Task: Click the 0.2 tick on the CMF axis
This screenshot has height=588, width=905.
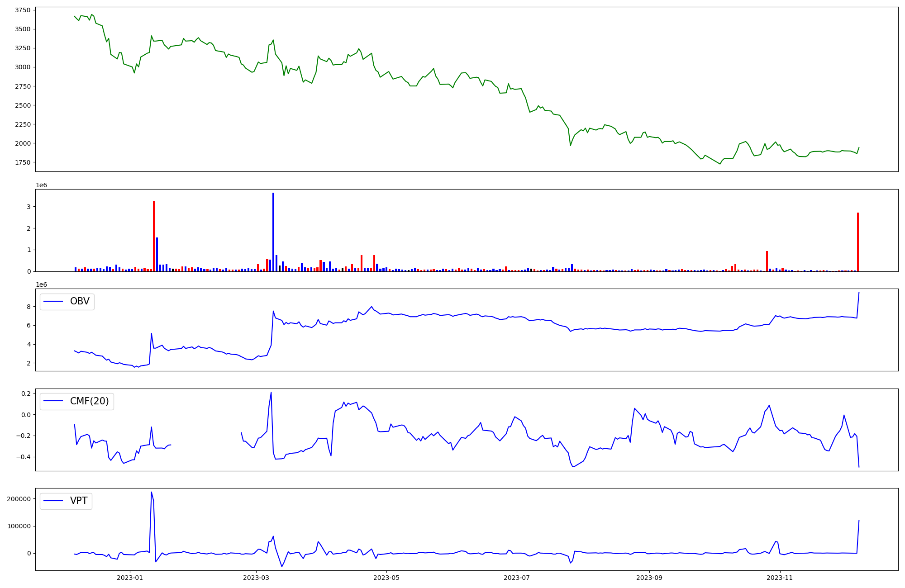Action: 25,394
